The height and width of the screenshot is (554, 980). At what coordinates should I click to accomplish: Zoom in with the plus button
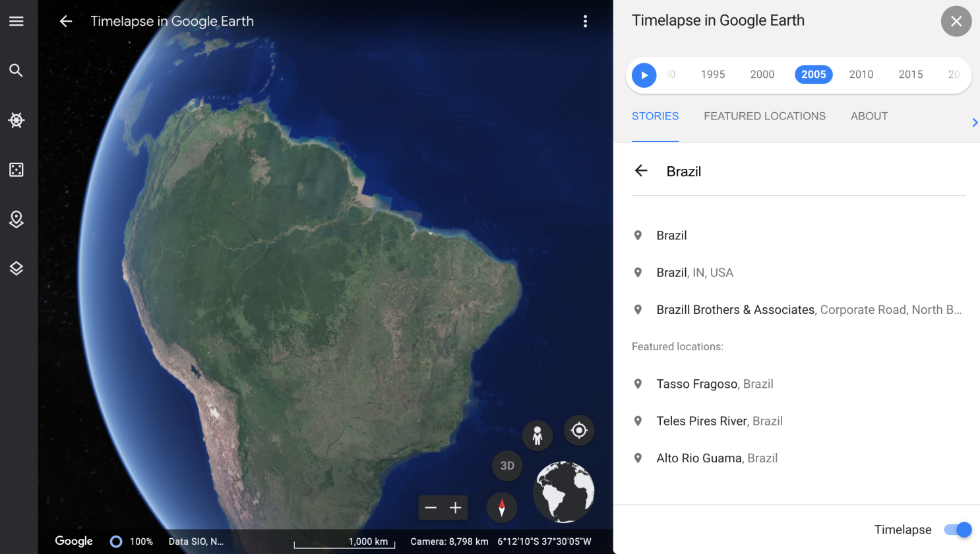[x=456, y=508]
